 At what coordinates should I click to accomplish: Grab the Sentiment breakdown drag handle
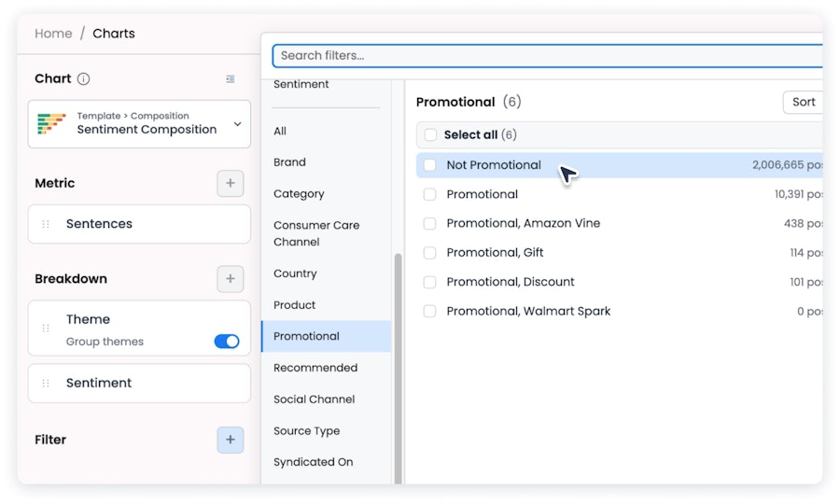[46, 384]
